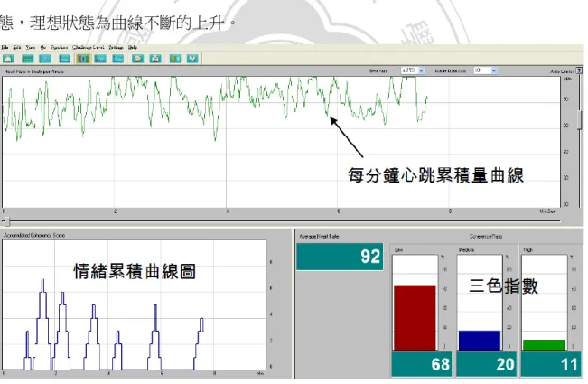Click the High label above the green bar
The height and width of the screenshot is (384, 588).
click(527, 249)
